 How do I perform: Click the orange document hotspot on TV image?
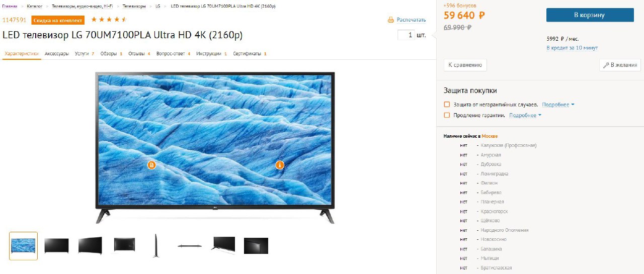pyautogui.click(x=151, y=165)
